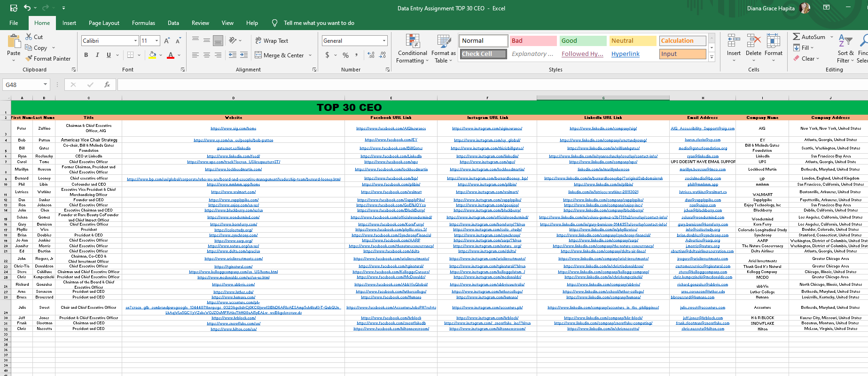Click the Format cells icon
The image size is (868, 376).
[x=773, y=41]
